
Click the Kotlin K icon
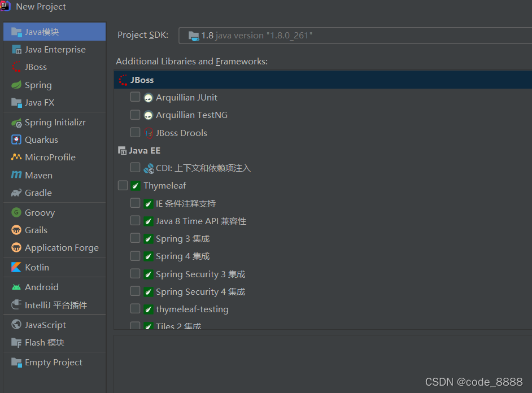pyautogui.click(x=16, y=267)
